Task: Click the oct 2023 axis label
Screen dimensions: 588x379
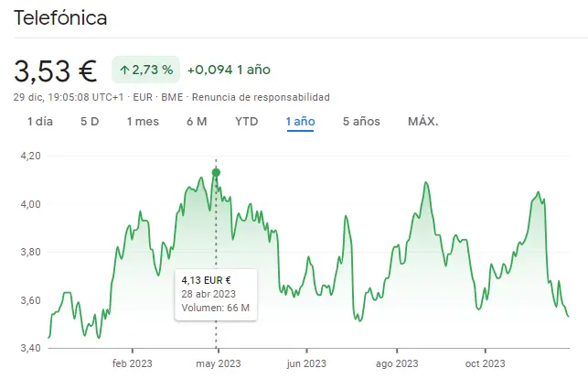Action: (x=484, y=363)
